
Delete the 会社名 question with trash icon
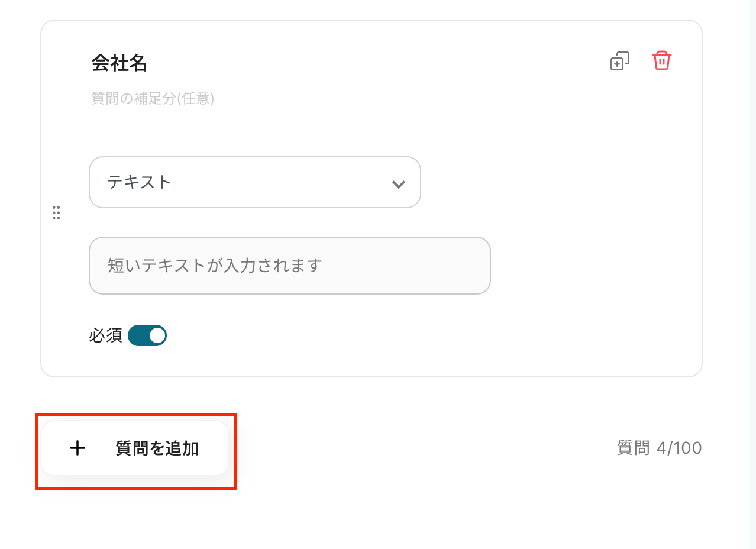pyautogui.click(x=661, y=61)
